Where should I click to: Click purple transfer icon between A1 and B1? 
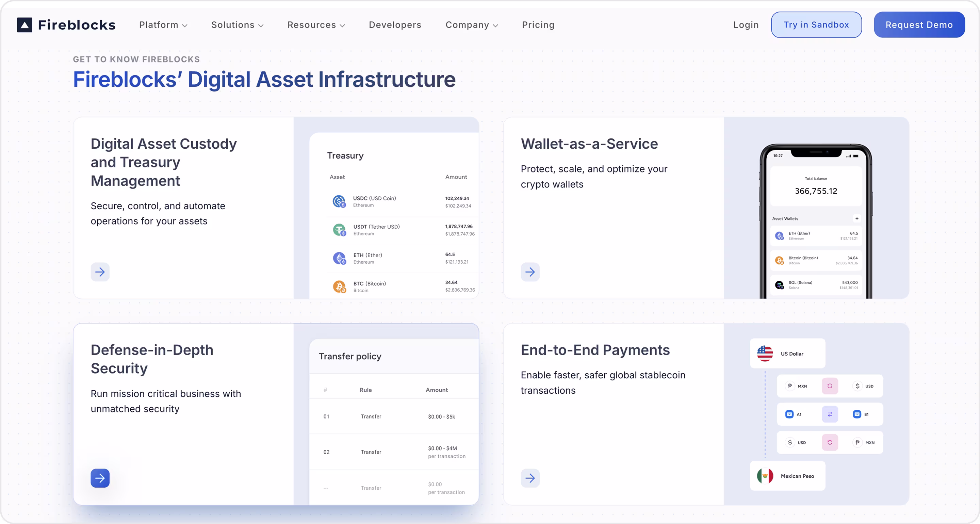[x=830, y=414]
